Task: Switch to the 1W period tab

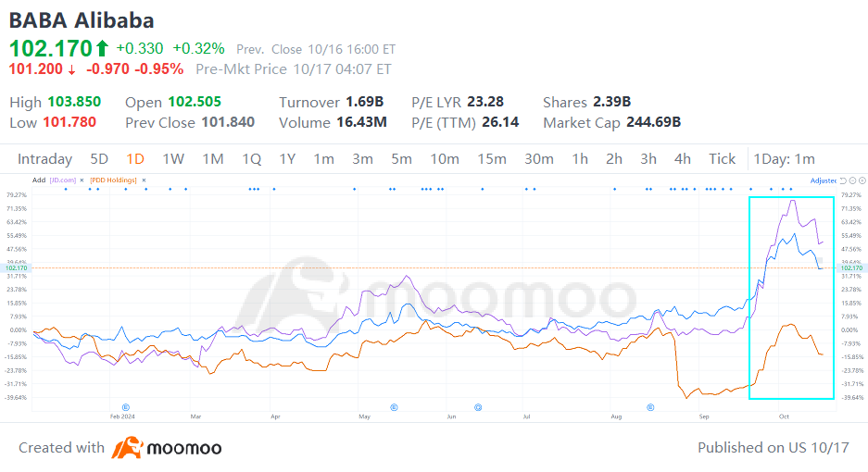Action: [173, 159]
